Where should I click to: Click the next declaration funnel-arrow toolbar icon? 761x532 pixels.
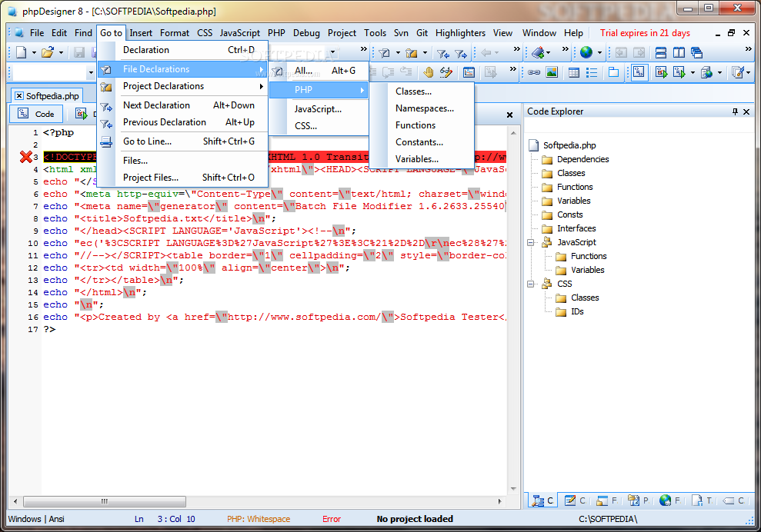click(461, 53)
